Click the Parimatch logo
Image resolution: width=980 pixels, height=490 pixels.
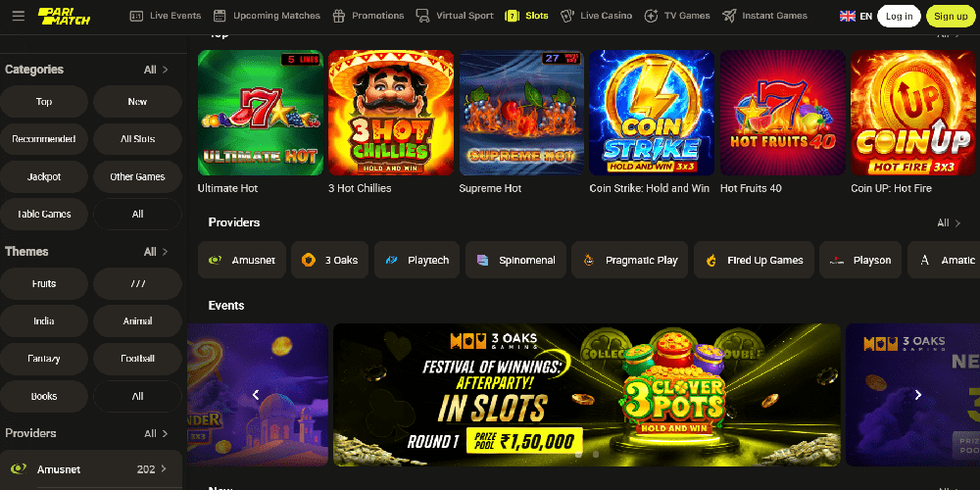pos(64,17)
